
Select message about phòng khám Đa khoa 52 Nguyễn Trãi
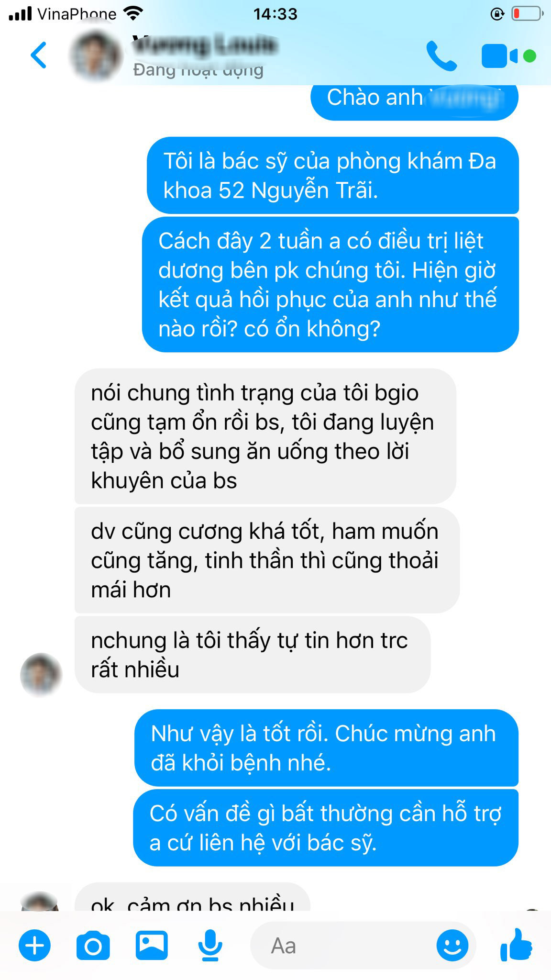point(333,176)
